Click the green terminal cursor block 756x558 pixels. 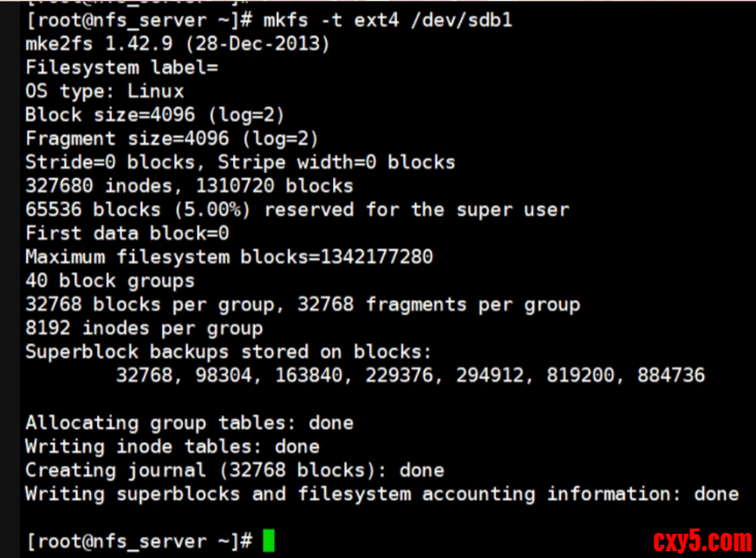(x=269, y=541)
